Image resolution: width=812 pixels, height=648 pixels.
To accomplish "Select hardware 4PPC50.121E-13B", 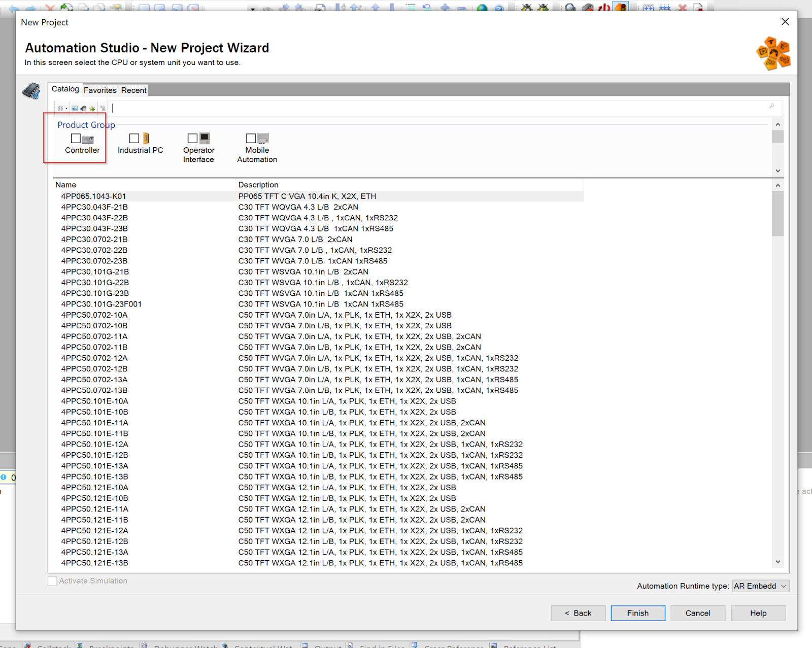I will coord(95,563).
